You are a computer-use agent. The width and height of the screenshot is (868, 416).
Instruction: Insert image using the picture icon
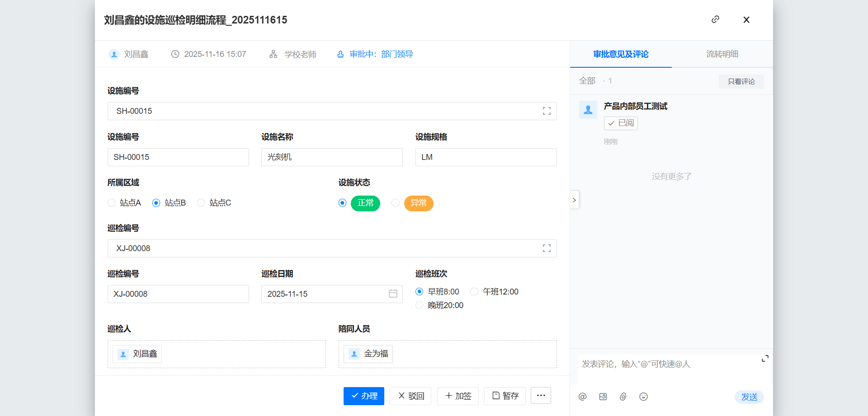tap(603, 397)
